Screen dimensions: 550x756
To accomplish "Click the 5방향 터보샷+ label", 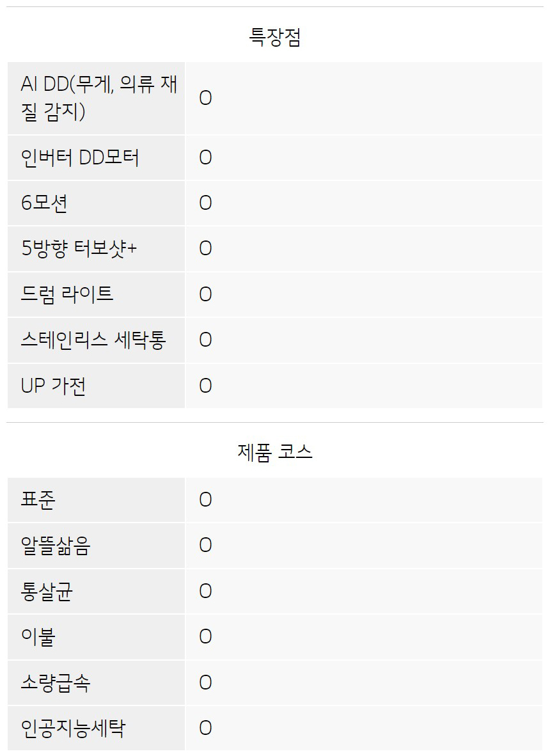I will pos(79,249).
